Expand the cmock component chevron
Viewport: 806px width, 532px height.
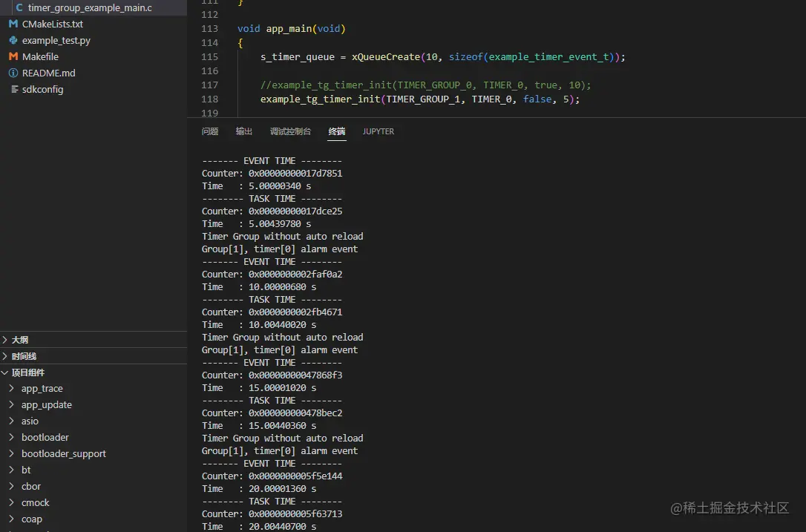pyautogui.click(x=11, y=503)
